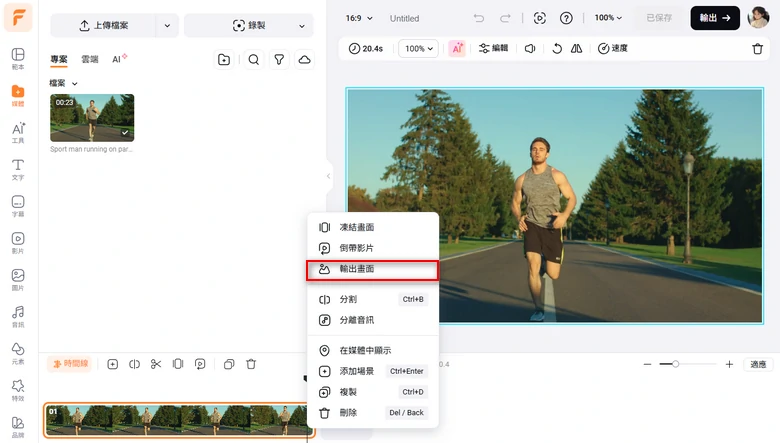Open the 媒體 media panel in sidebar
This screenshot has width=780, height=443.
point(18,96)
